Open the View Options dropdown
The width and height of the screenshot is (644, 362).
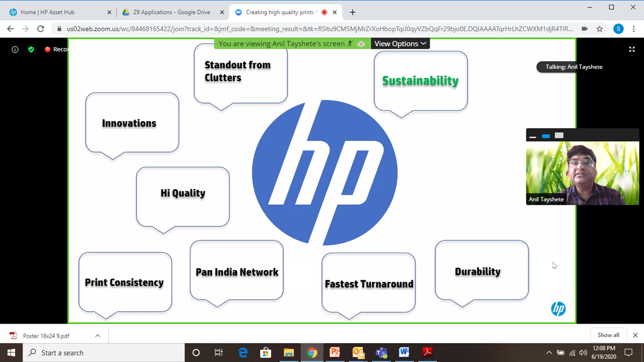click(400, 43)
